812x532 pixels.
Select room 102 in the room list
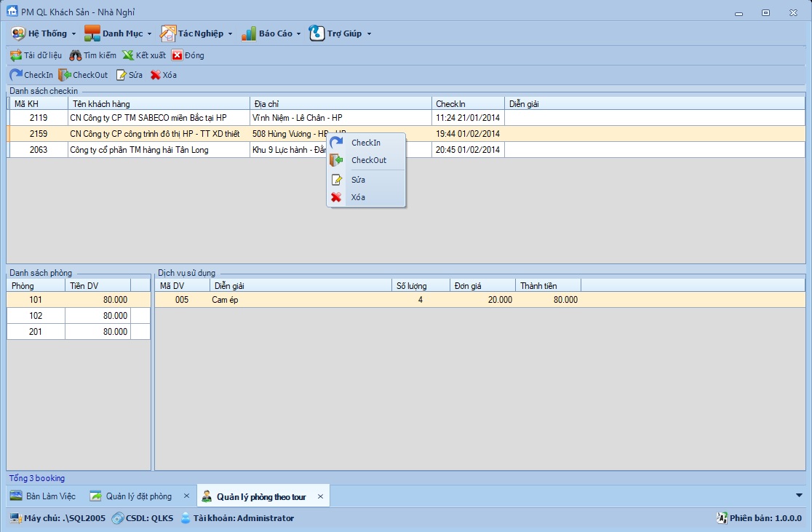(36, 316)
